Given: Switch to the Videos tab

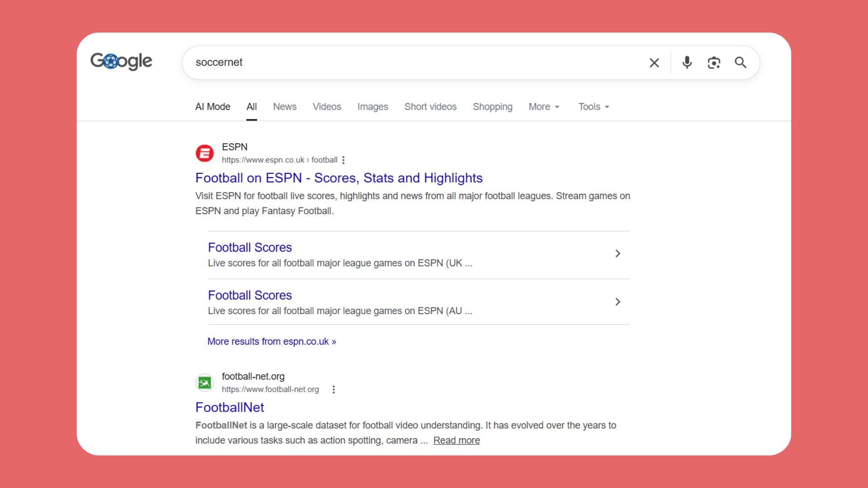Looking at the screenshot, I should click(x=327, y=107).
